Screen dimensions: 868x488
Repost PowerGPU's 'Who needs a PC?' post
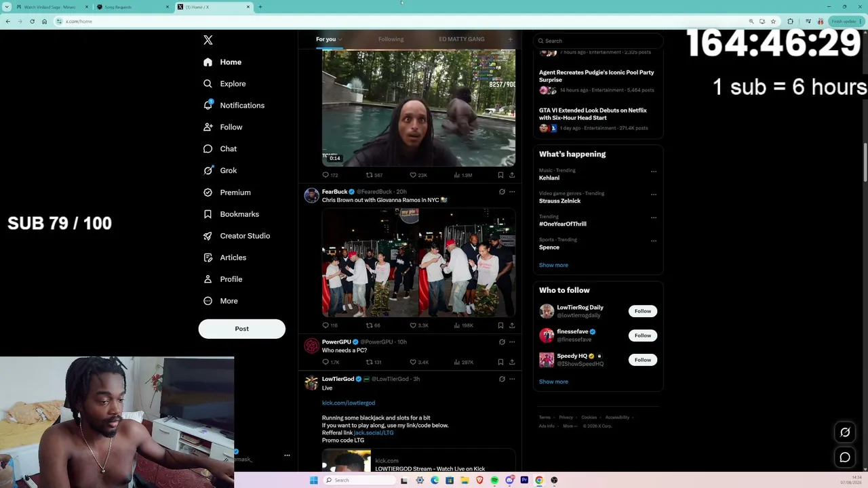pyautogui.click(x=374, y=362)
